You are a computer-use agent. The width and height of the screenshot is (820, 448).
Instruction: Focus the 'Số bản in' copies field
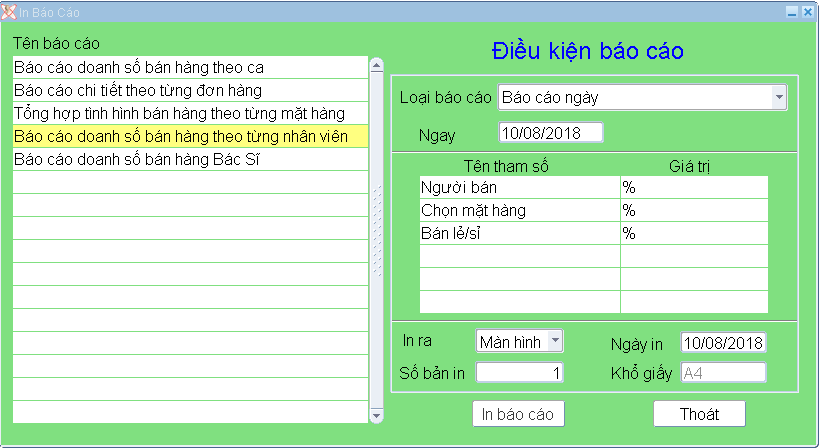click(519, 373)
